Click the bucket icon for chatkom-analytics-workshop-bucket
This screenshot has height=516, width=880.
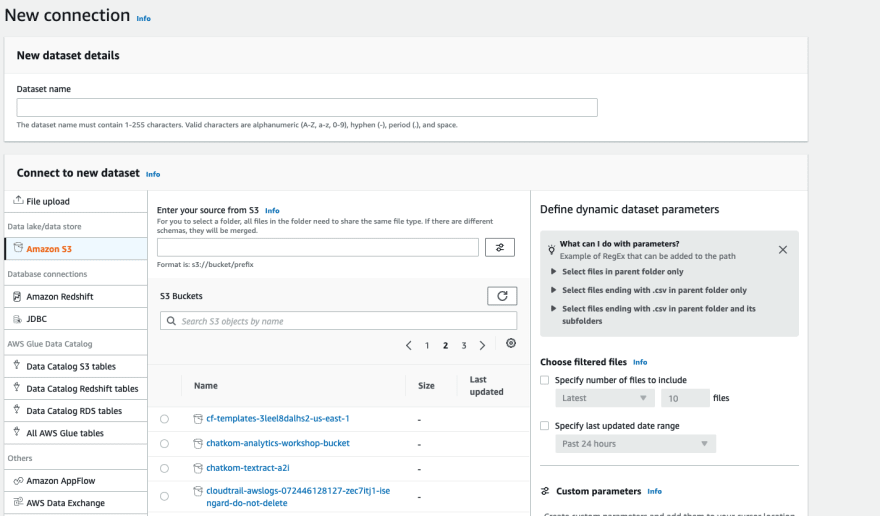(x=198, y=444)
